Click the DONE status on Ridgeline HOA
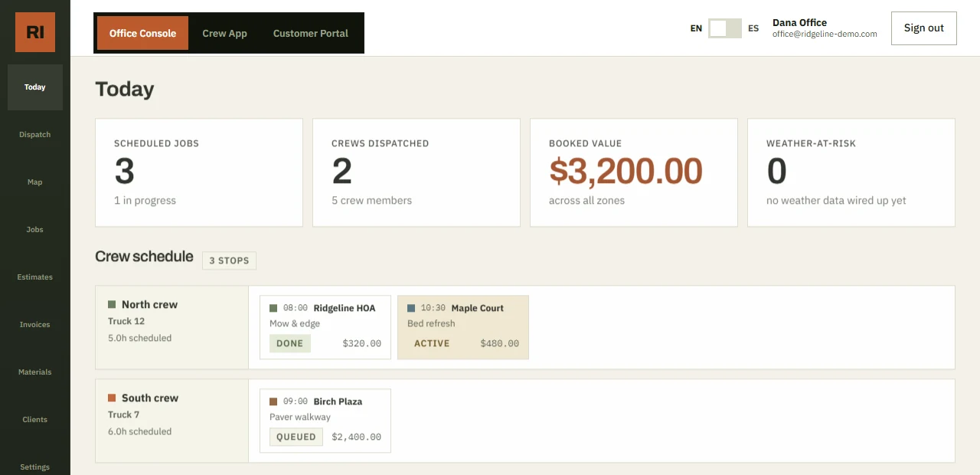Image resolution: width=980 pixels, height=475 pixels. click(290, 343)
